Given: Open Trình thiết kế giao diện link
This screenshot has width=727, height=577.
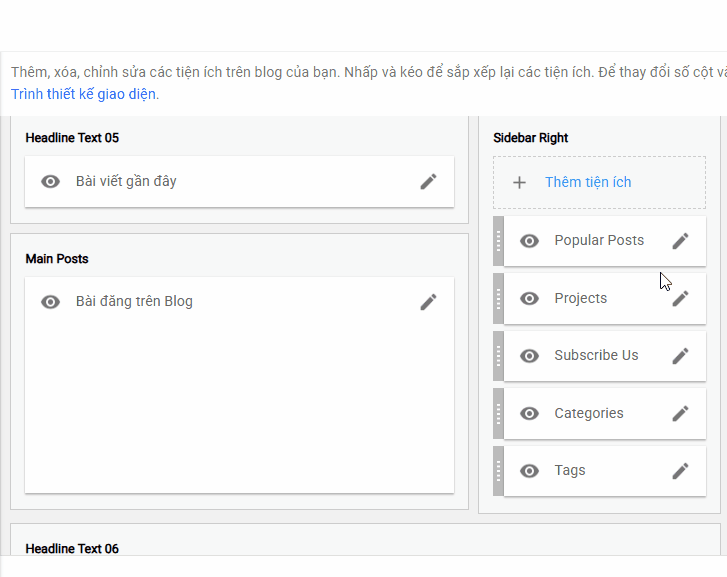Looking at the screenshot, I should tap(83, 94).
